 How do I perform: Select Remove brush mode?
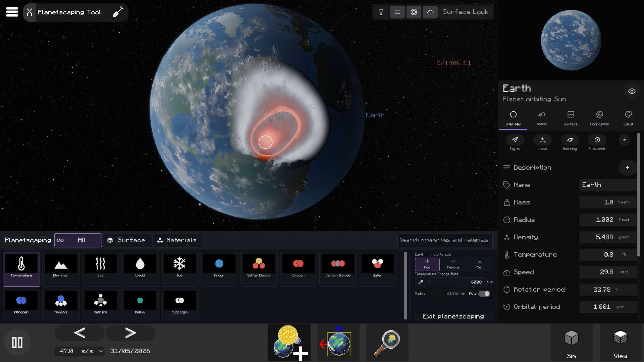pos(453,264)
